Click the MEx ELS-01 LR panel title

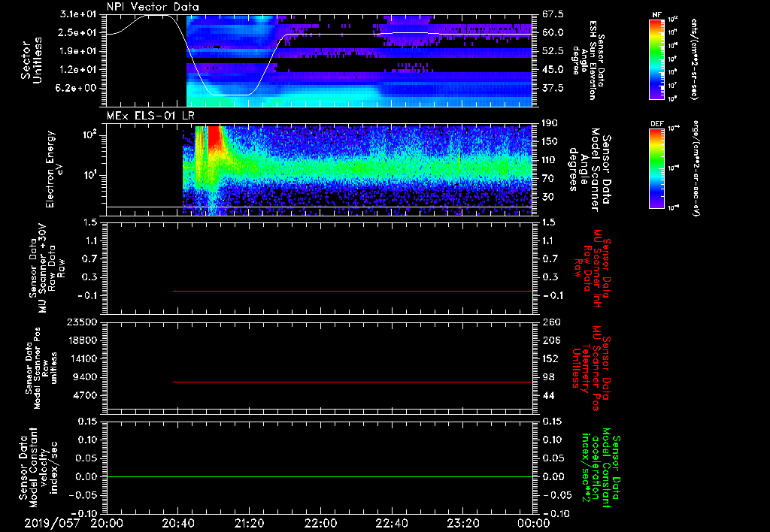[150, 116]
